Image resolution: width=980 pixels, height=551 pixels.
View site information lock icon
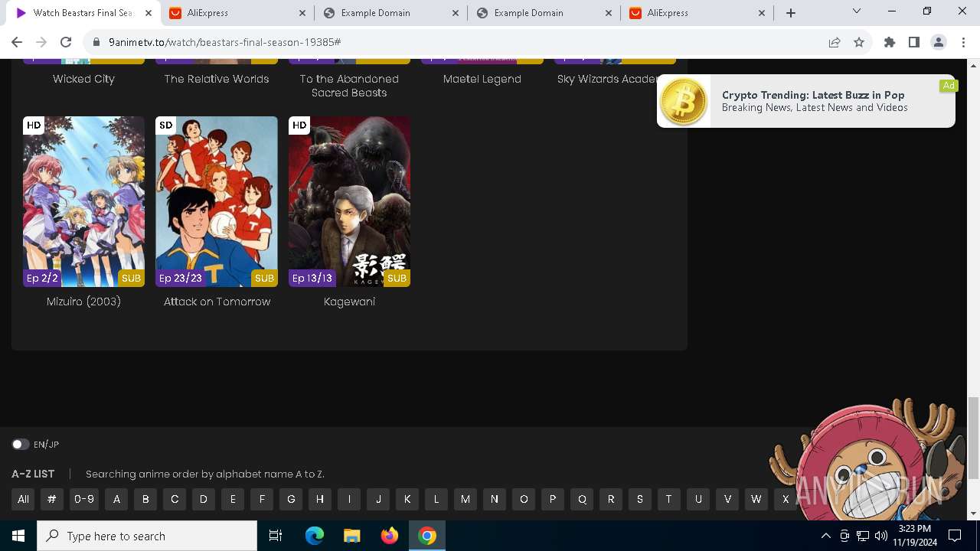(x=96, y=42)
